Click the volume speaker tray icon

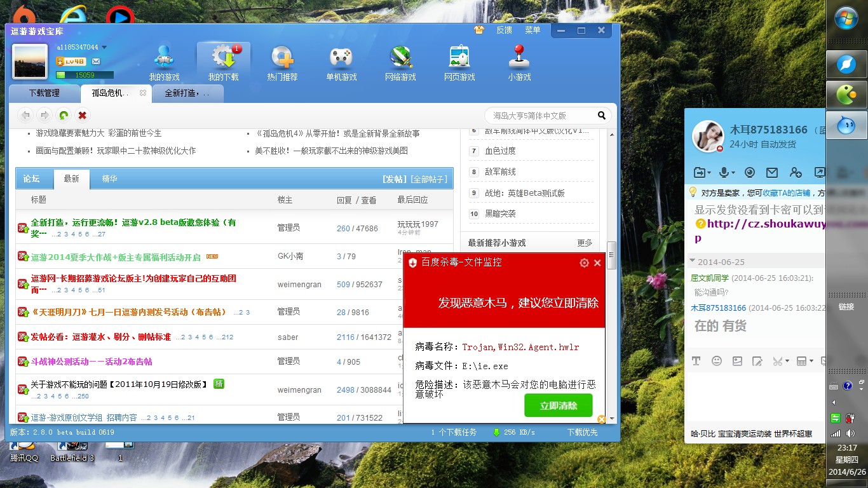850,433
